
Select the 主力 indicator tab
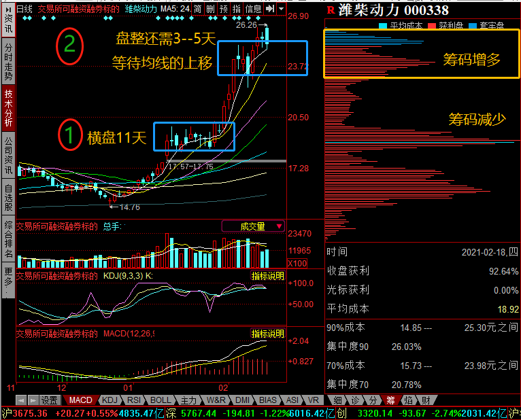(x=188, y=400)
